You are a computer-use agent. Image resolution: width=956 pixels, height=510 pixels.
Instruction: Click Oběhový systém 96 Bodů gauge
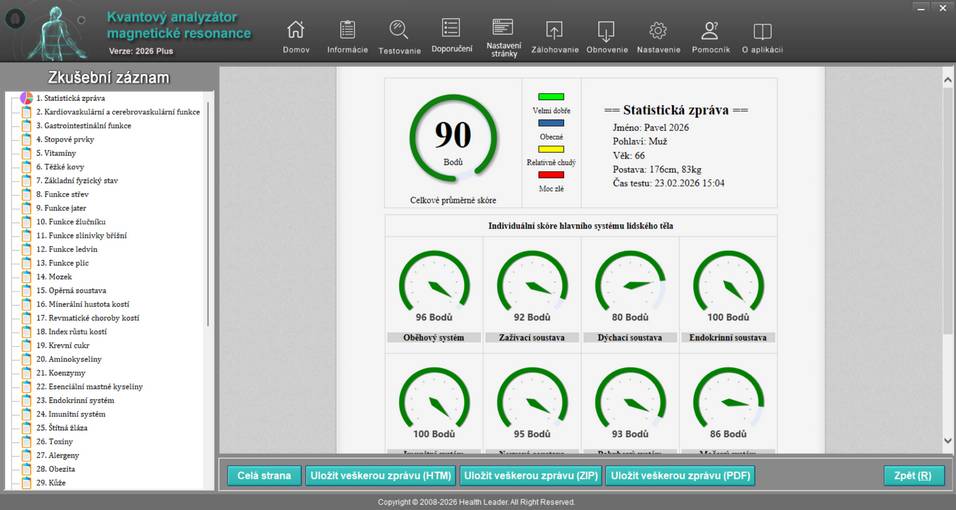click(x=434, y=286)
